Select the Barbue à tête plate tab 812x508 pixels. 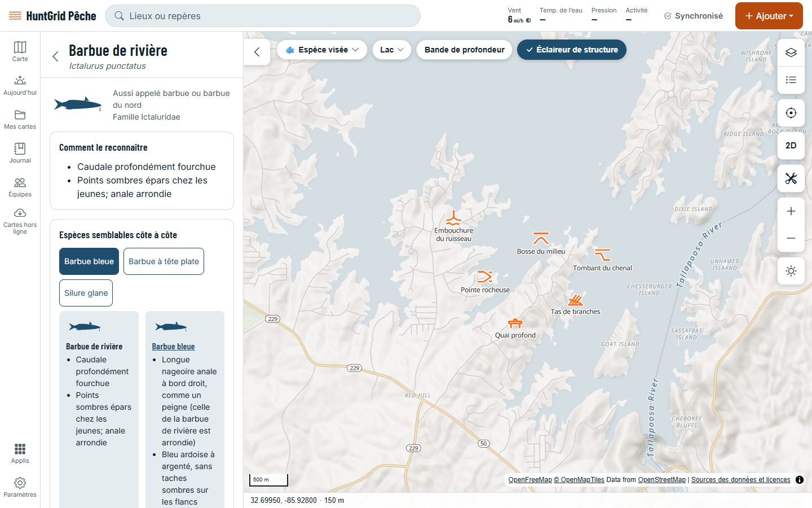[164, 261]
